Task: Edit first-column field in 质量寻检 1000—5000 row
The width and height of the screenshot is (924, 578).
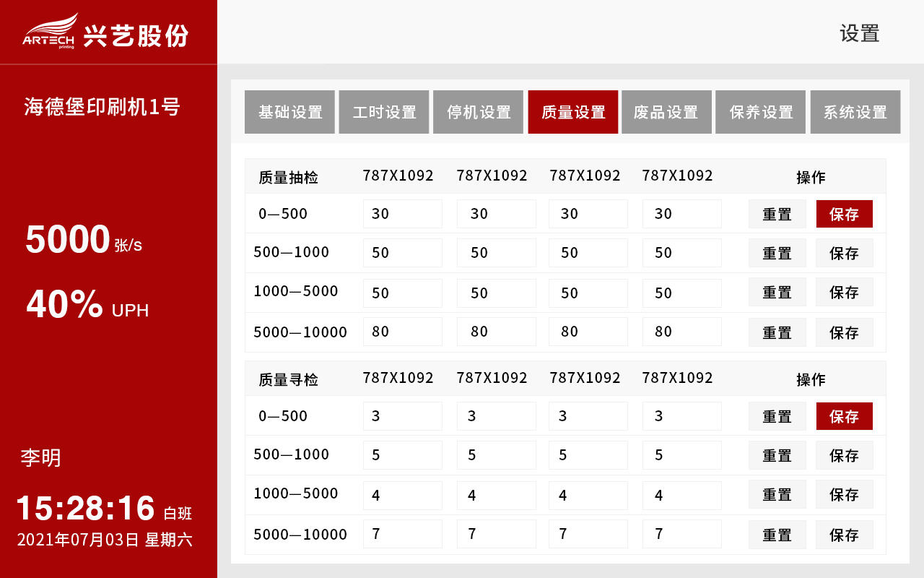Action: (x=403, y=496)
